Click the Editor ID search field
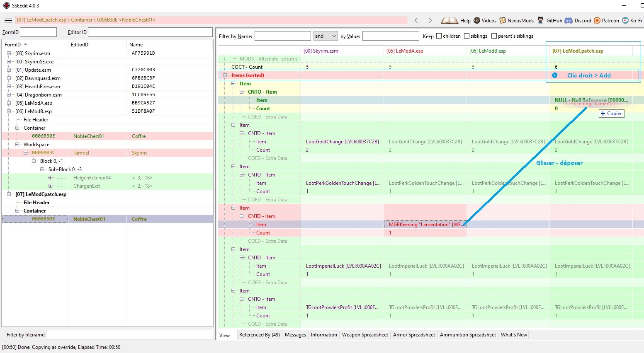 coord(150,32)
